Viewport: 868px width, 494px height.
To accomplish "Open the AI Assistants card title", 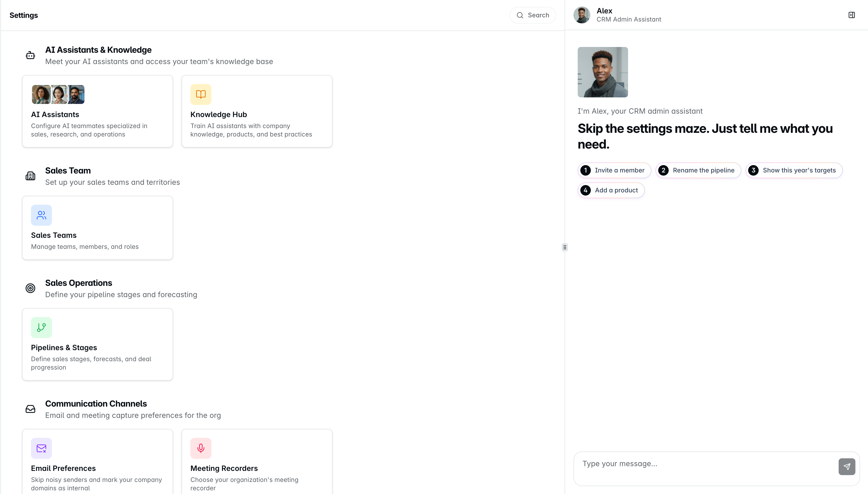I will pos(55,115).
